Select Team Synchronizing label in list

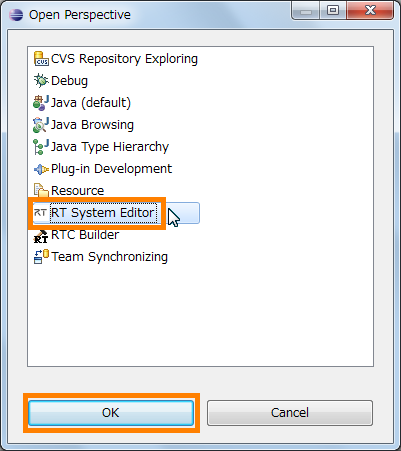click(x=110, y=257)
